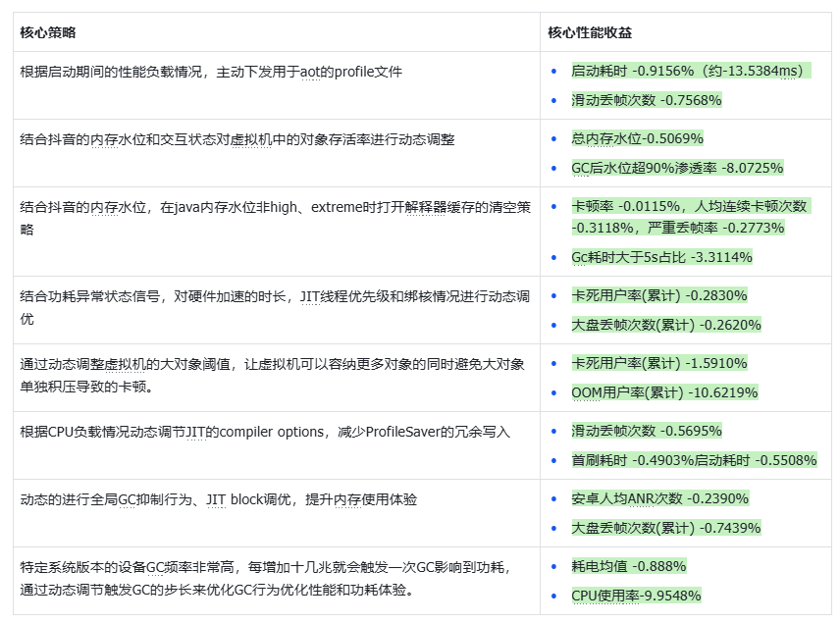Screen dimensions: 840x623
Task: Click 总内存水位-0.5069% highlighted entry
Action: pos(637,138)
